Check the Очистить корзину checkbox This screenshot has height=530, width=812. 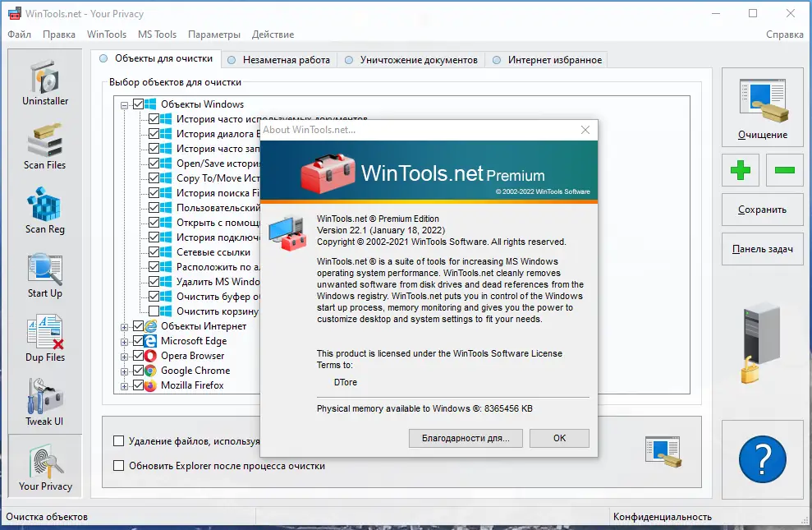click(154, 311)
